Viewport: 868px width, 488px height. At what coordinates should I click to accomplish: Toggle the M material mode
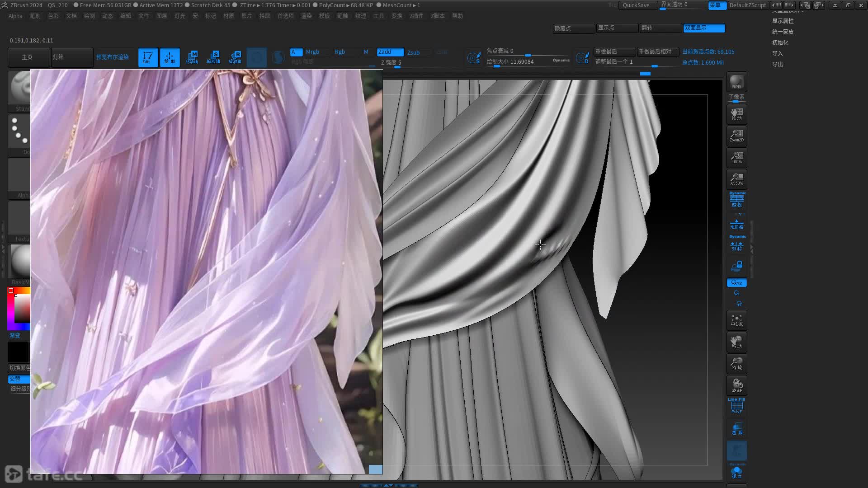tap(366, 52)
